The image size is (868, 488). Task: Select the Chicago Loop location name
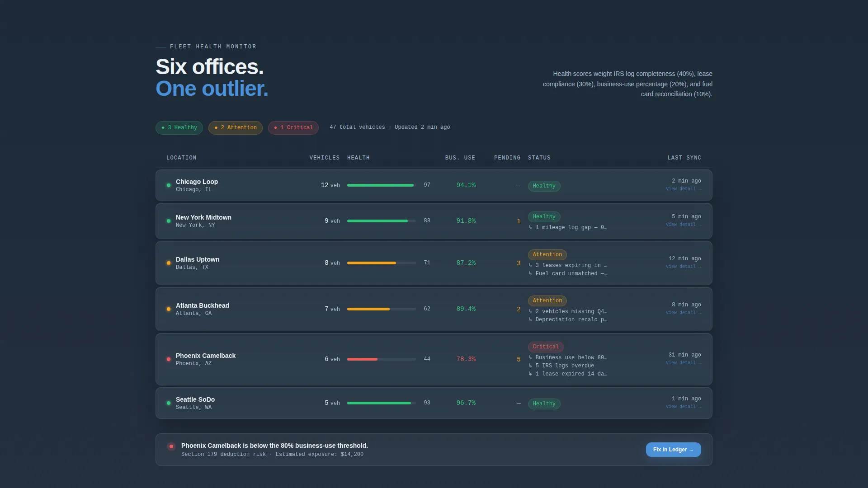tap(197, 182)
